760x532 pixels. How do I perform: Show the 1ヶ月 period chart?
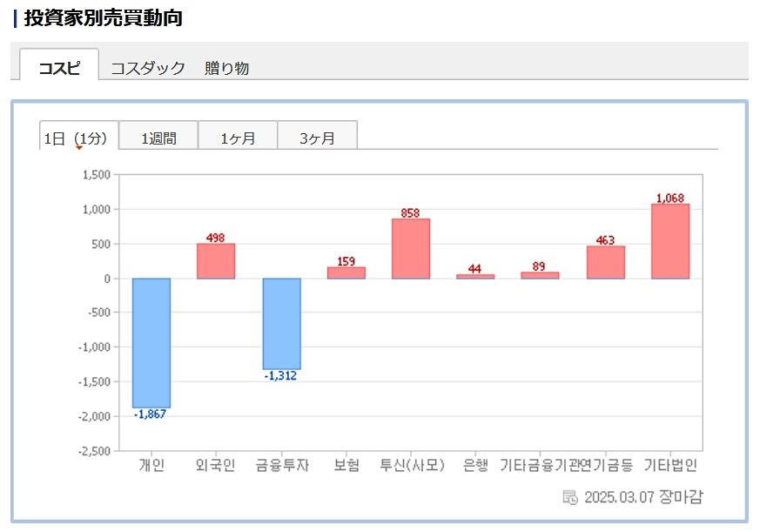click(x=238, y=138)
